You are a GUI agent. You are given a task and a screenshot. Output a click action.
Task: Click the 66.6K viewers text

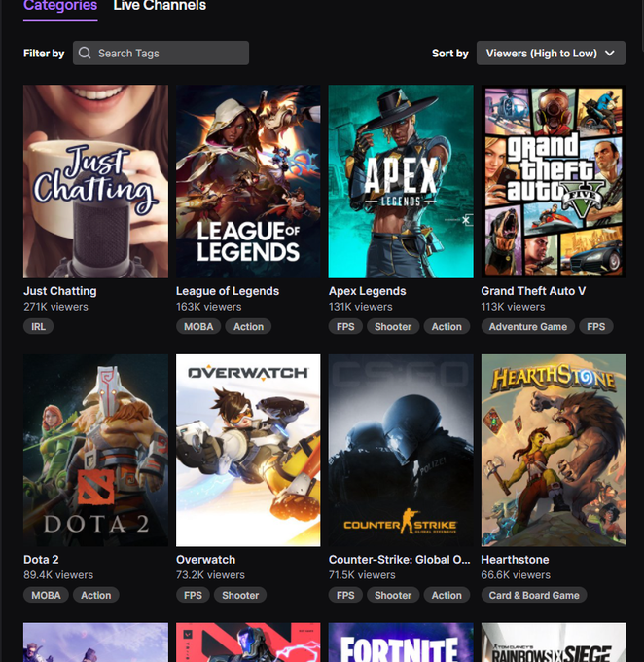point(516,575)
